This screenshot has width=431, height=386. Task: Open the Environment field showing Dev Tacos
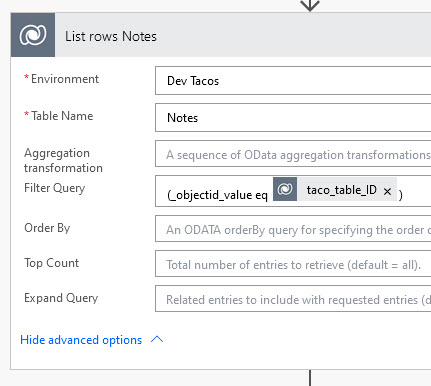tap(293, 81)
